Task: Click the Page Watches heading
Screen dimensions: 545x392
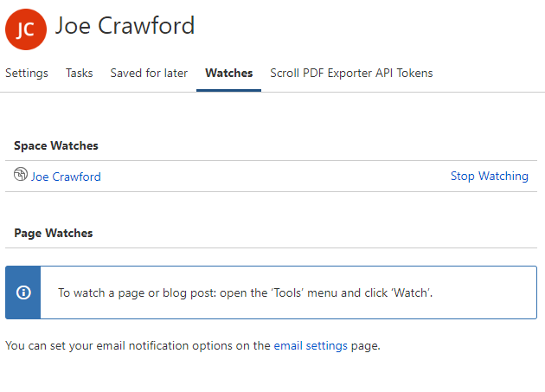Action: tap(54, 233)
